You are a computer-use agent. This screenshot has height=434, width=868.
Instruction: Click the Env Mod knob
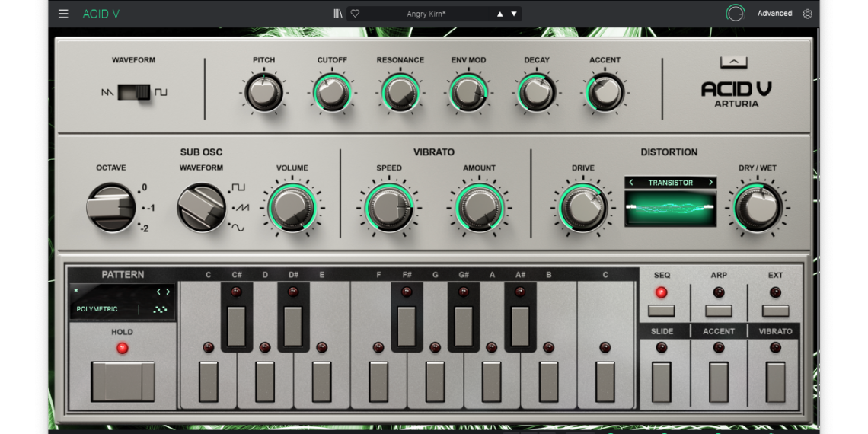coord(468,92)
